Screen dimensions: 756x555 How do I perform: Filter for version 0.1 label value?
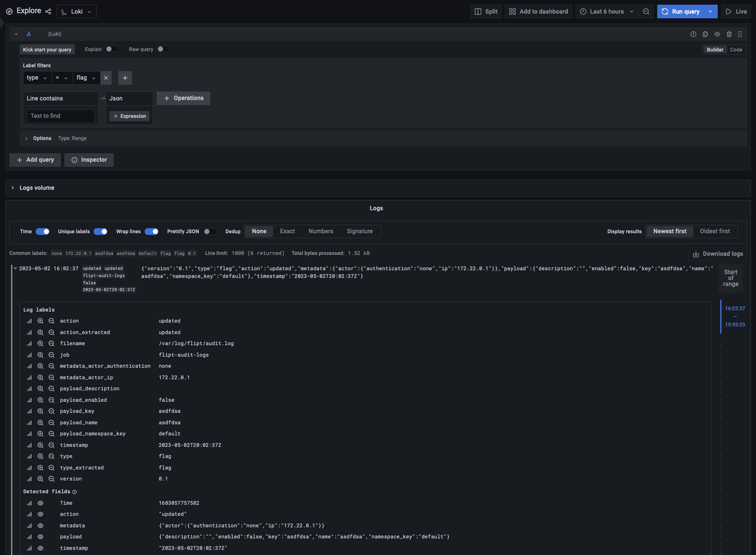[40, 479]
